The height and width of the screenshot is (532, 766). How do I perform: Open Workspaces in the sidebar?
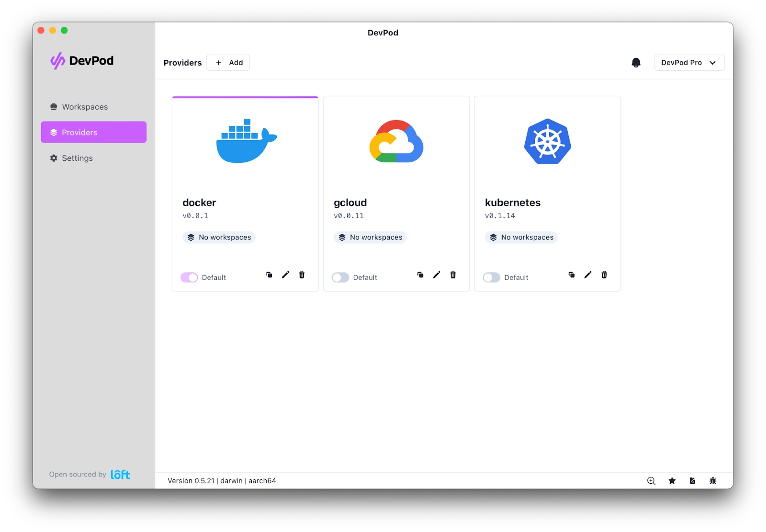tap(93, 107)
